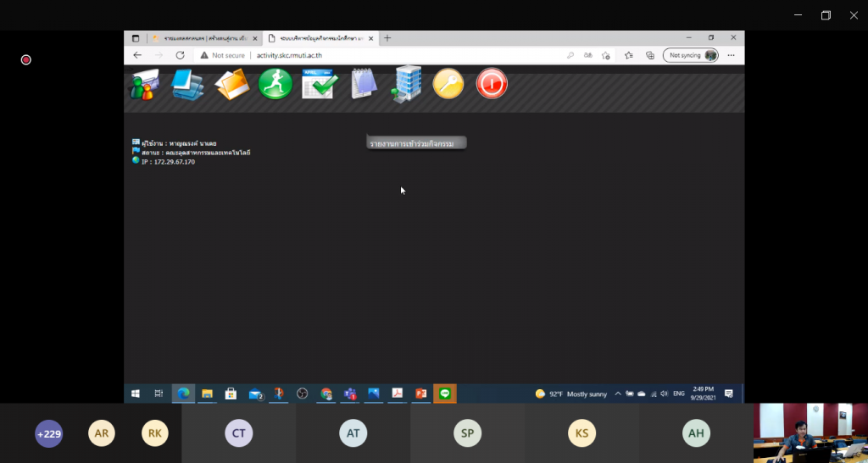Click the activity.skc.rmuti.ac.th address bar

(x=381, y=55)
